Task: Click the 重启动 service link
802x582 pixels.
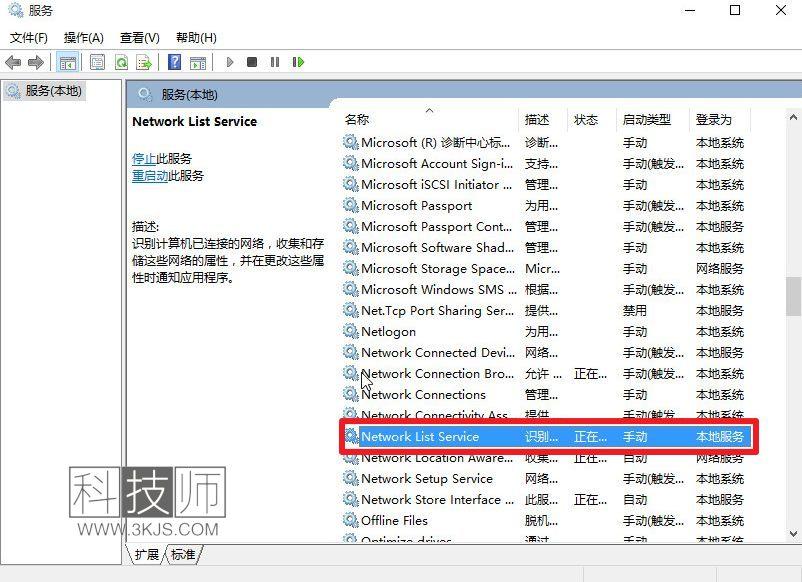Action: click(x=150, y=176)
